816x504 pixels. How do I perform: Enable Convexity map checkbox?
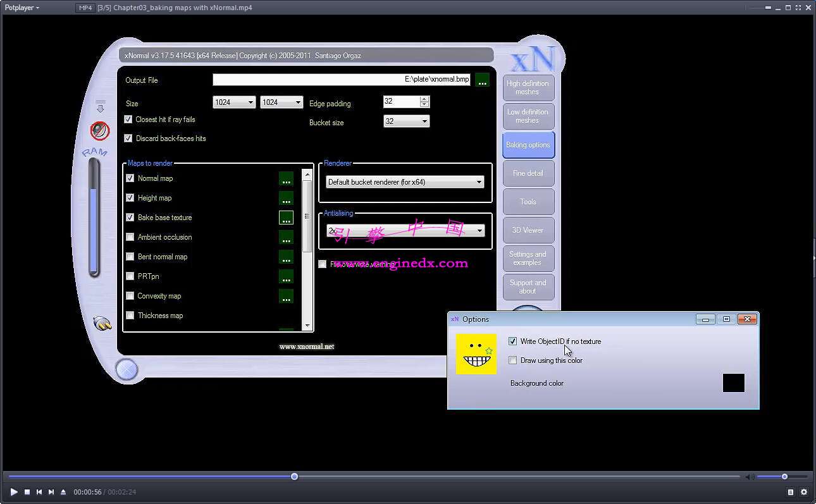click(x=130, y=296)
